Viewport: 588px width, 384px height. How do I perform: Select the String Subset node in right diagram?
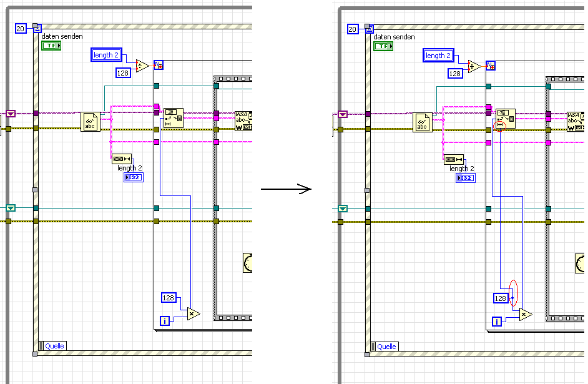(506, 119)
